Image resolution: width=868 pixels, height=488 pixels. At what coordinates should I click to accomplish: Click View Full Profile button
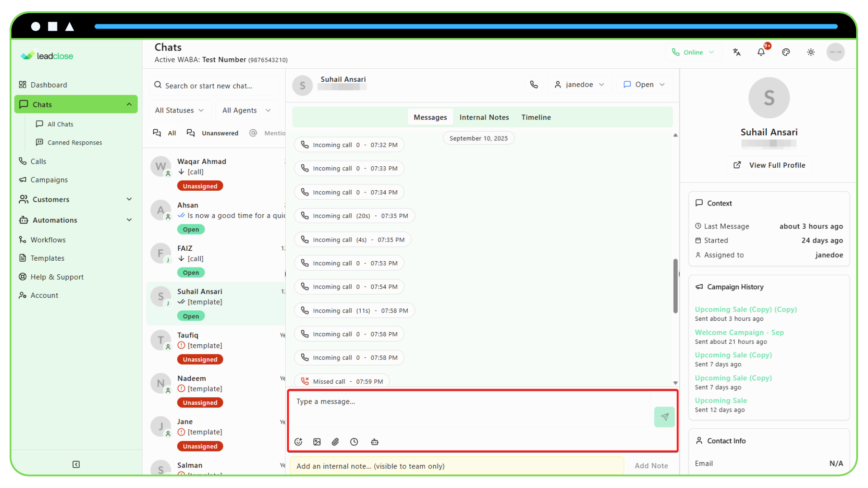tap(769, 165)
